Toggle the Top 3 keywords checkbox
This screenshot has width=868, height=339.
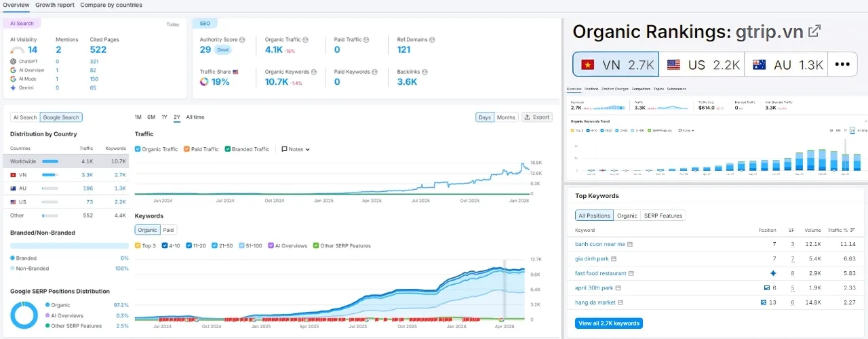coord(138,245)
